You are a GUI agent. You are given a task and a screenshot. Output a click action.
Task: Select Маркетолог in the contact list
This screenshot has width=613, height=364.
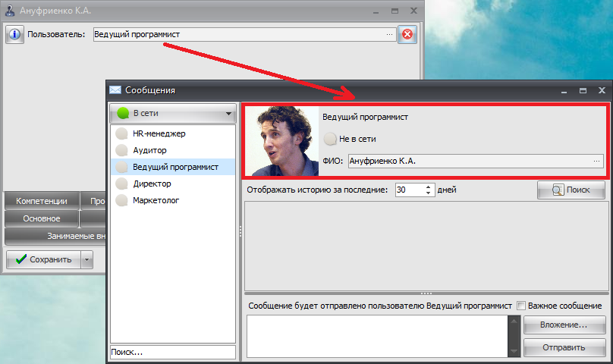[173, 200]
